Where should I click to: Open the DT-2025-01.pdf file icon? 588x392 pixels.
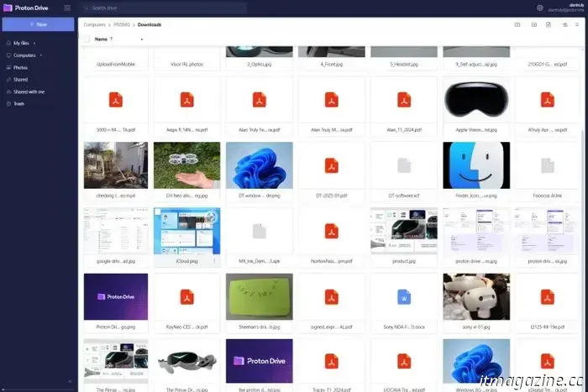[332, 165]
